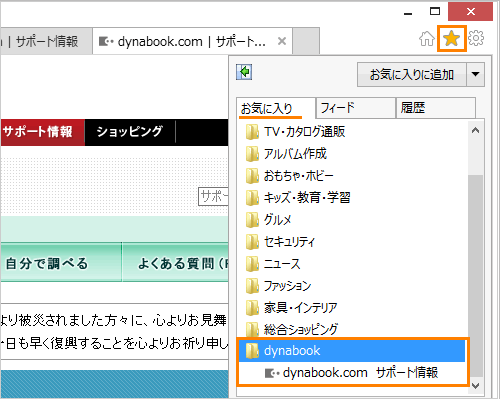Click the よくある質問 page tab
The image size is (500, 399).
click(175, 262)
